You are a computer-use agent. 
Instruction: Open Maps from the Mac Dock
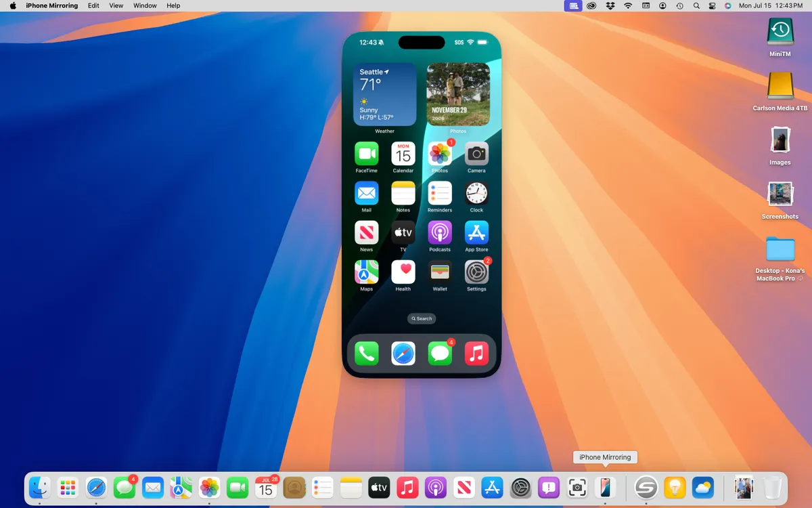[x=181, y=487]
